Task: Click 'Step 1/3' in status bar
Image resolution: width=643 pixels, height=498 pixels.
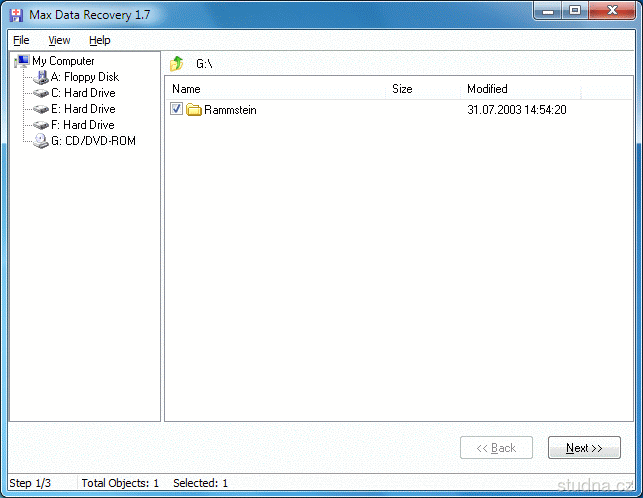Action: pyautogui.click(x=30, y=483)
